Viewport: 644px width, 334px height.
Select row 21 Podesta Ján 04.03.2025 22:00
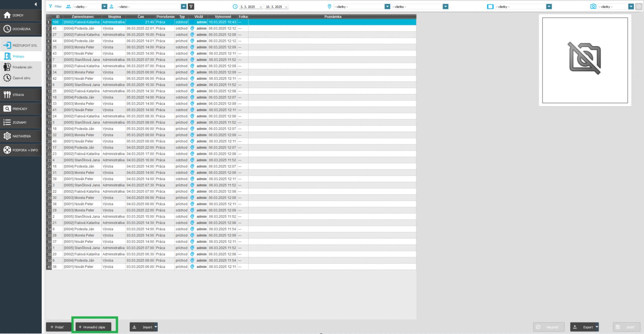click(231, 147)
